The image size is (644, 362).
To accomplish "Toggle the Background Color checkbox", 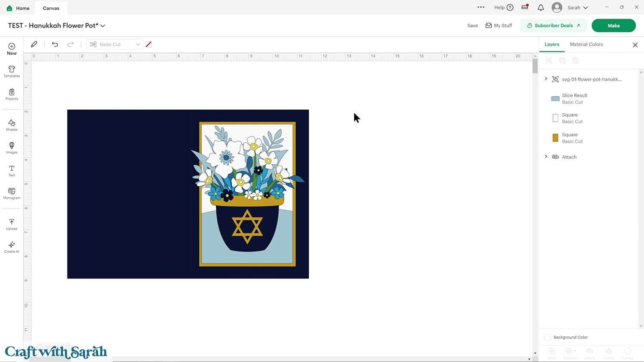I will click(x=547, y=337).
